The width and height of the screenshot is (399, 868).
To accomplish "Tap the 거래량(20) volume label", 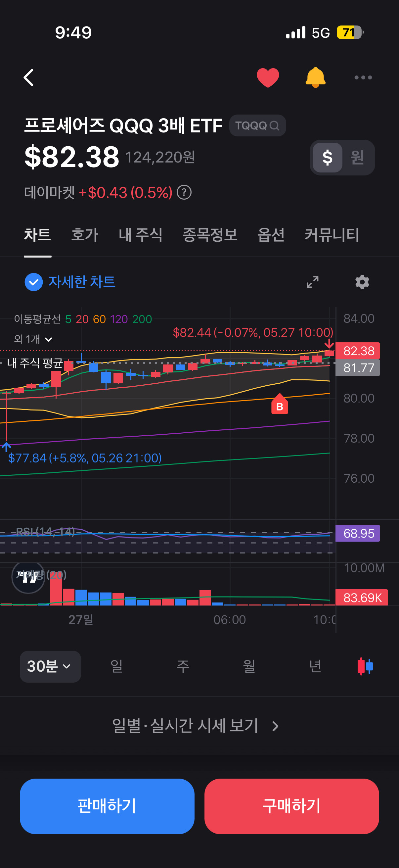I will (x=42, y=575).
